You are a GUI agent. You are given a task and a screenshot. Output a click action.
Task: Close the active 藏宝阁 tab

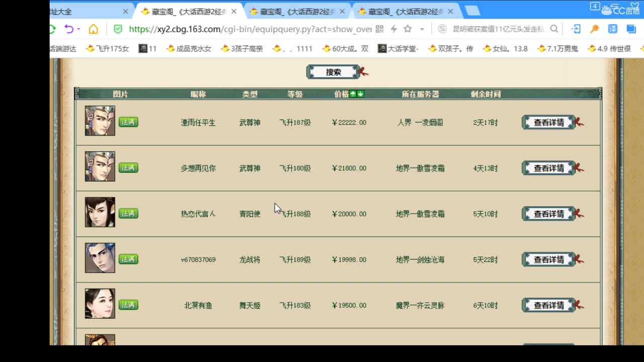click(x=233, y=11)
